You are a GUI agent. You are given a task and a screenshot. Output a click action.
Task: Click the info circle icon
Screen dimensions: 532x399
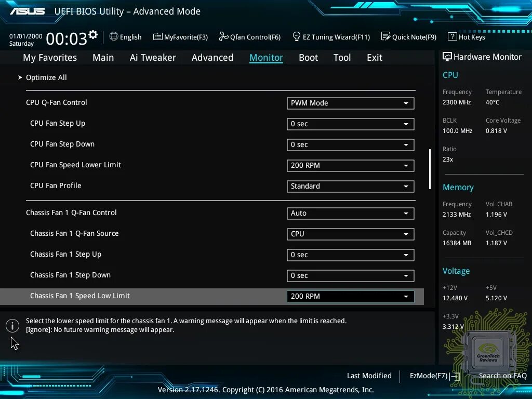[x=12, y=326]
